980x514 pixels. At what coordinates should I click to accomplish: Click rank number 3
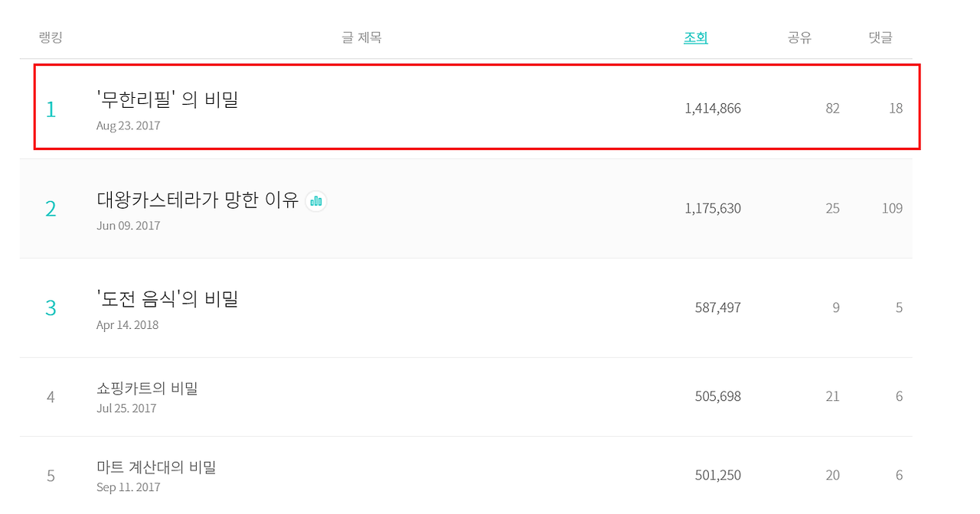[x=51, y=307]
